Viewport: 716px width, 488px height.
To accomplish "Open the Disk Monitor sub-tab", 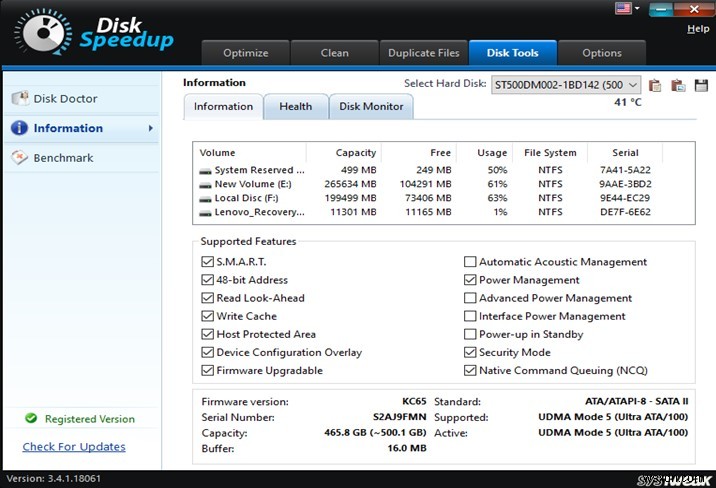I will coord(371,107).
